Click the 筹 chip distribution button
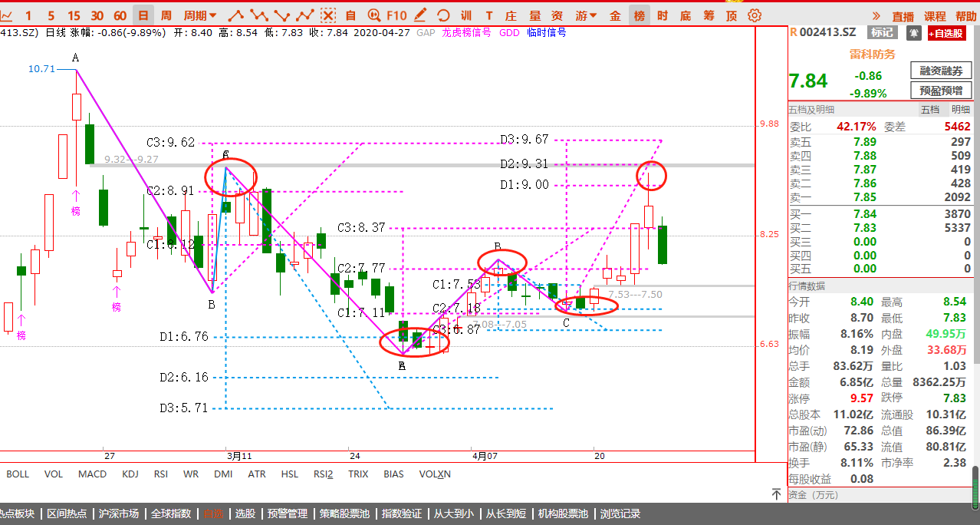The image size is (980, 525). point(709,15)
